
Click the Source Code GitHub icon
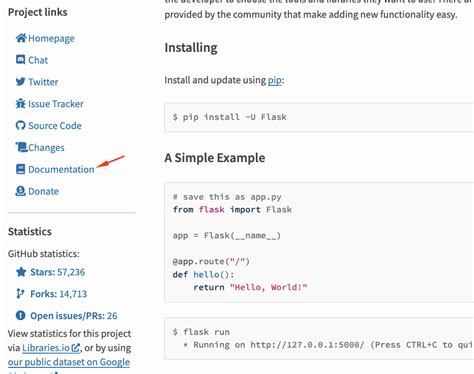[x=20, y=125]
